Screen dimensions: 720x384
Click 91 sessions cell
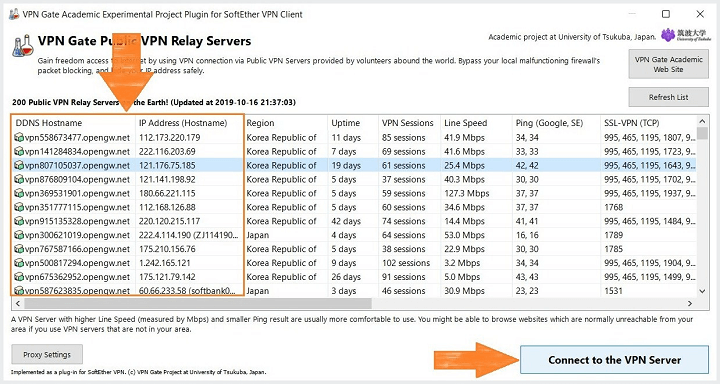click(404, 277)
